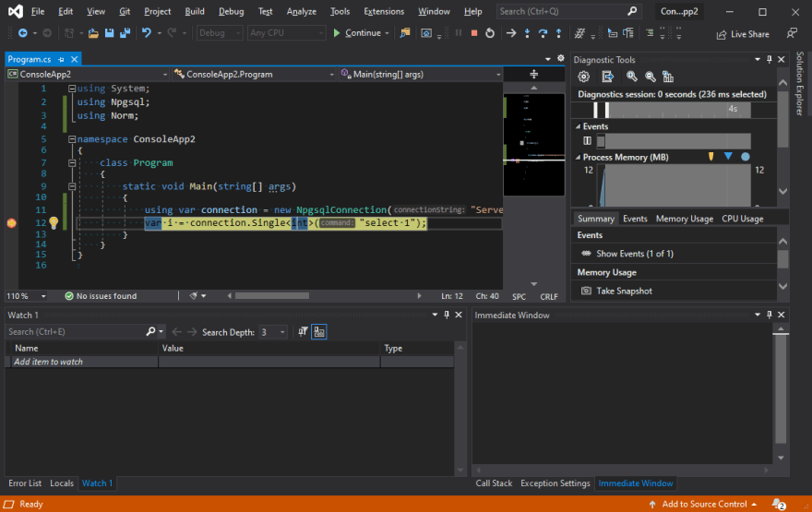Open the Search Depth dropdown
This screenshot has height=512, width=812.
273,332
